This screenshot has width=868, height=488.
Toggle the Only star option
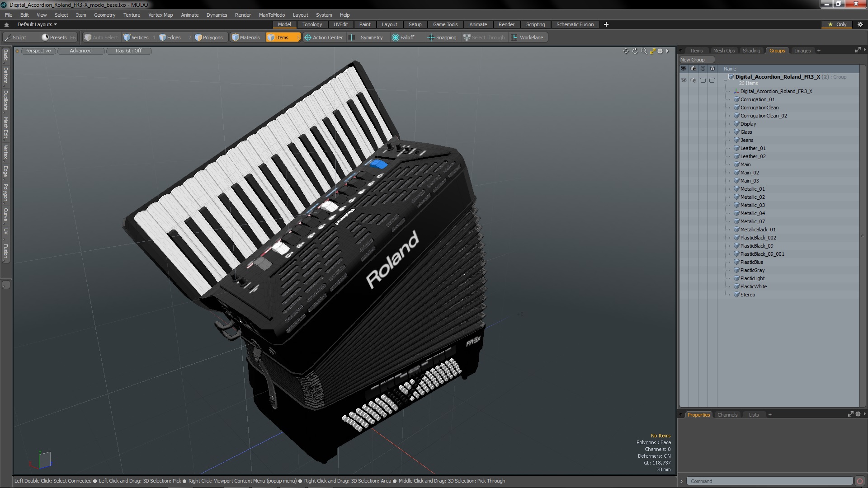[837, 24]
